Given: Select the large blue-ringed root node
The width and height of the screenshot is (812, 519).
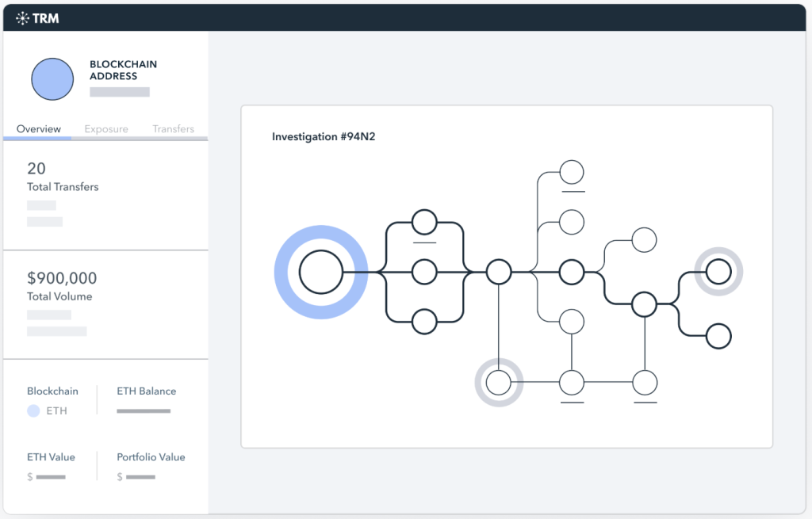Looking at the screenshot, I should click(x=320, y=272).
